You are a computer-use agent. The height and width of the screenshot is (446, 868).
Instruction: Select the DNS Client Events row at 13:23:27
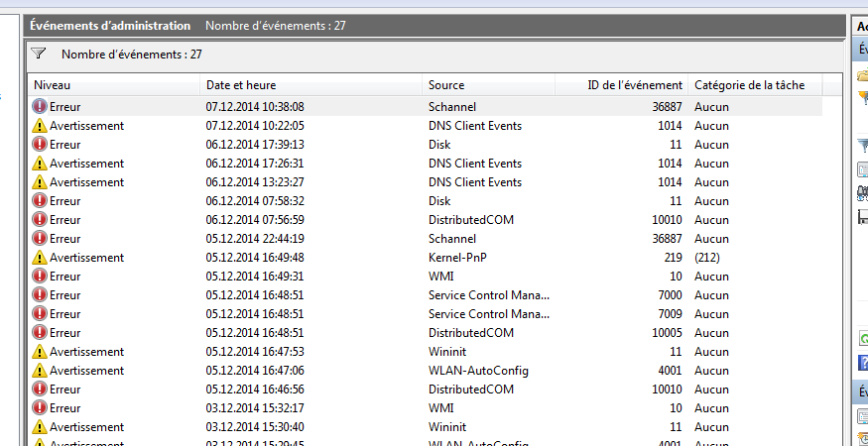tap(474, 182)
